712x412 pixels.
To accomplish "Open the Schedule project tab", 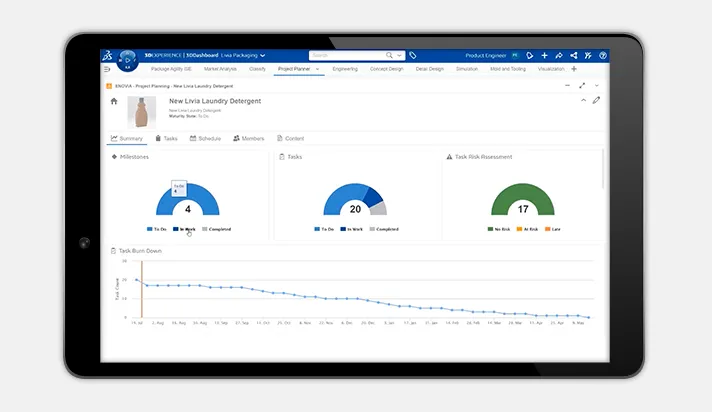I will [205, 139].
